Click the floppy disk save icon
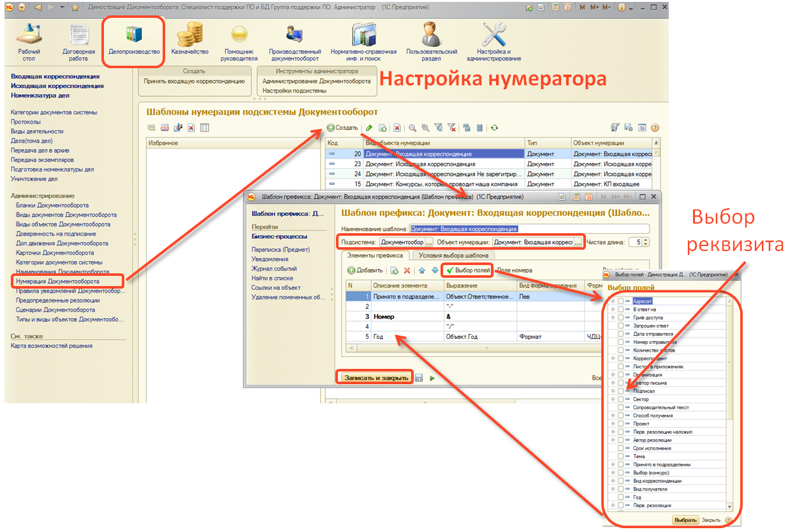This screenshot has height=532, width=788. [x=419, y=378]
